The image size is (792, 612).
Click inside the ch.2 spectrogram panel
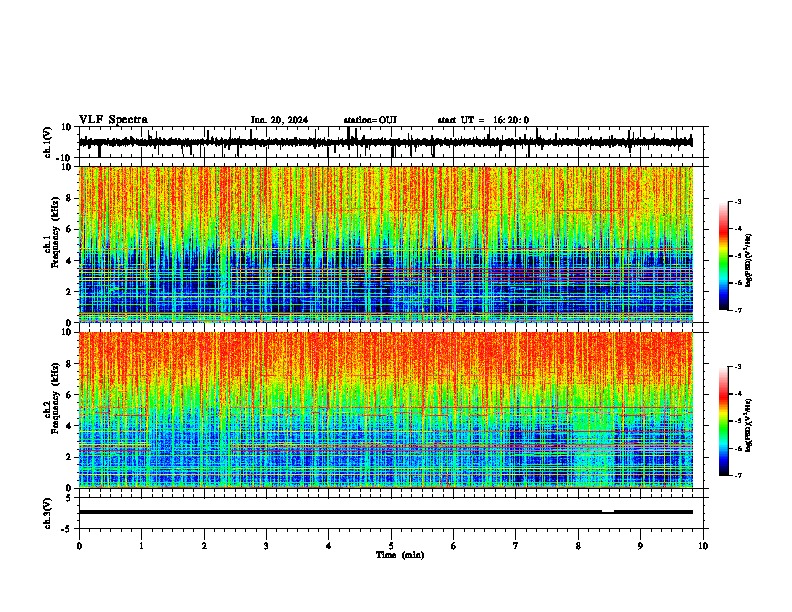(385, 410)
